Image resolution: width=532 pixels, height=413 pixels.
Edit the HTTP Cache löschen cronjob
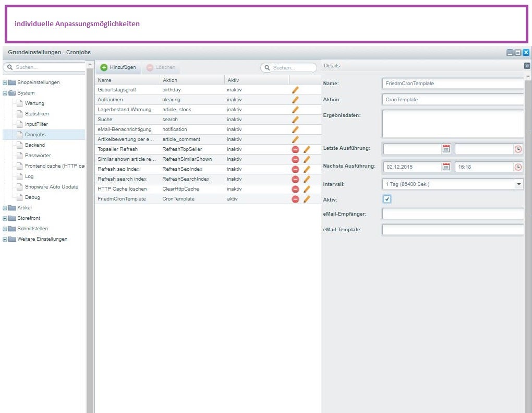307,189
